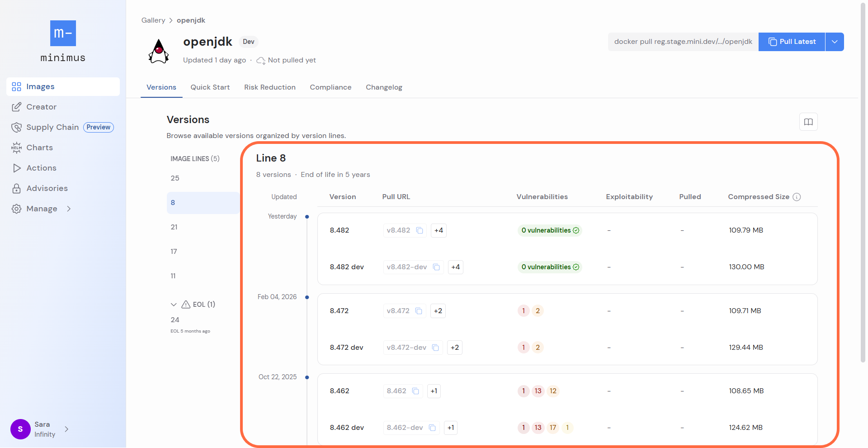The width and height of the screenshot is (868, 448).
Task: Click the Oct 22, 2025 timeline dot
Action: pyautogui.click(x=307, y=377)
